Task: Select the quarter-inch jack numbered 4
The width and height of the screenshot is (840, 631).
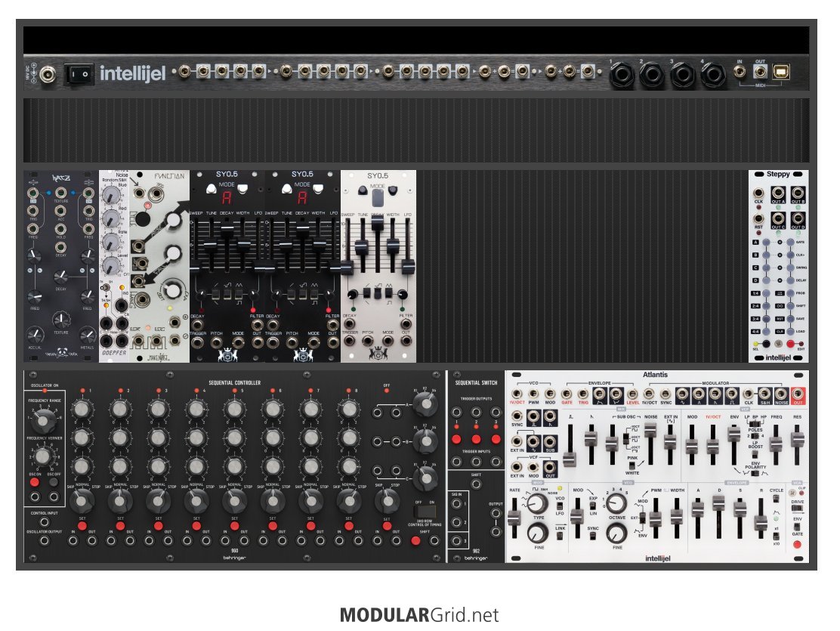Action: 713,75
